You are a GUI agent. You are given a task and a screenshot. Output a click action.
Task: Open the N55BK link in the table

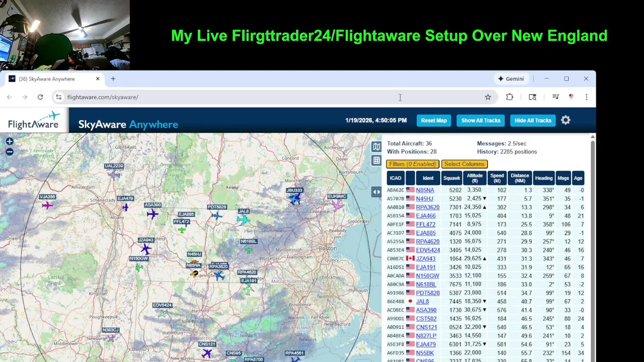(x=425, y=353)
